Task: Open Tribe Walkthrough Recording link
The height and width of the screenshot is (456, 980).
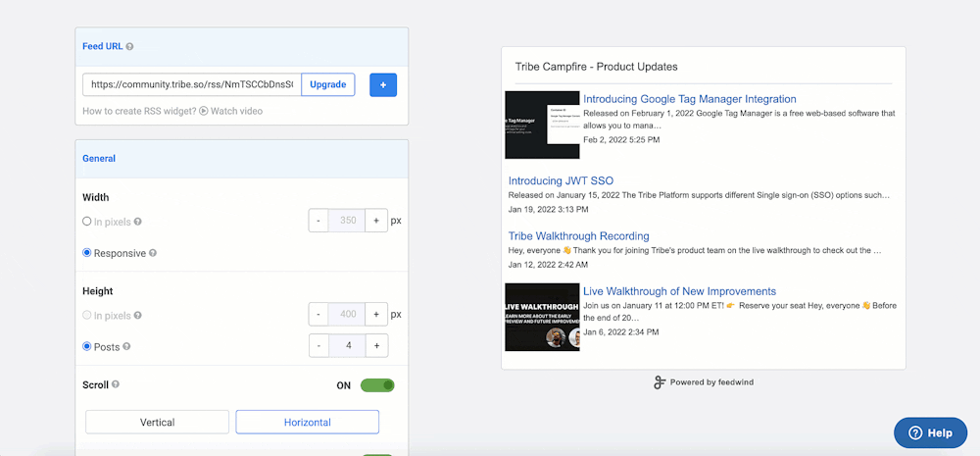Action: [x=579, y=236]
